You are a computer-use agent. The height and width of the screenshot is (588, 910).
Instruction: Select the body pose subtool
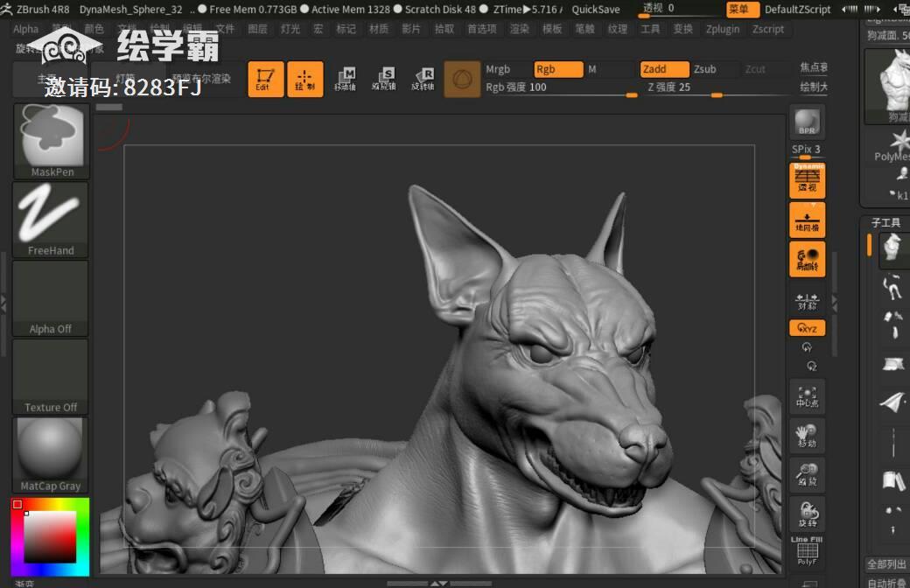[x=893, y=289]
